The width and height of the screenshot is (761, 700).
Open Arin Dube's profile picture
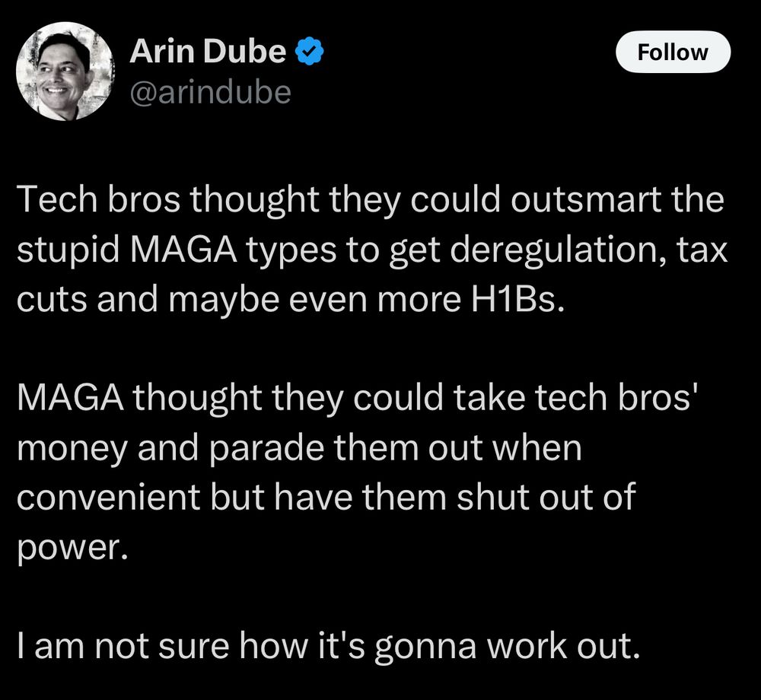65,72
